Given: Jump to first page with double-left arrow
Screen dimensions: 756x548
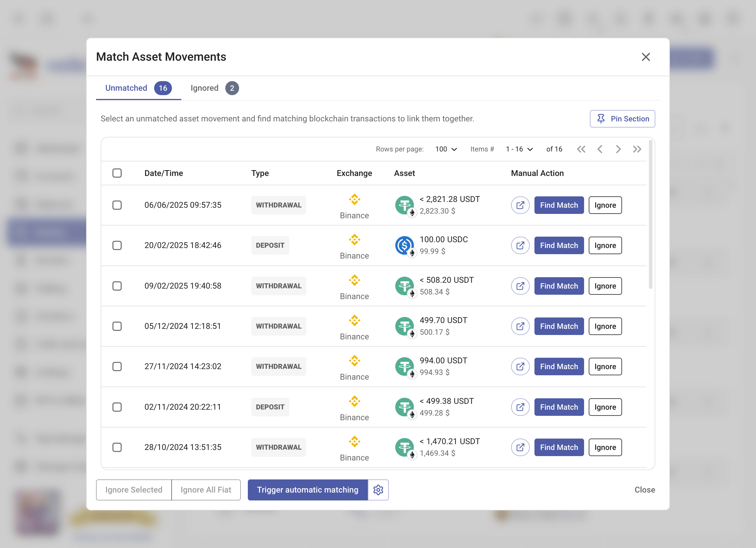Looking at the screenshot, I should [x=581, y=149].
